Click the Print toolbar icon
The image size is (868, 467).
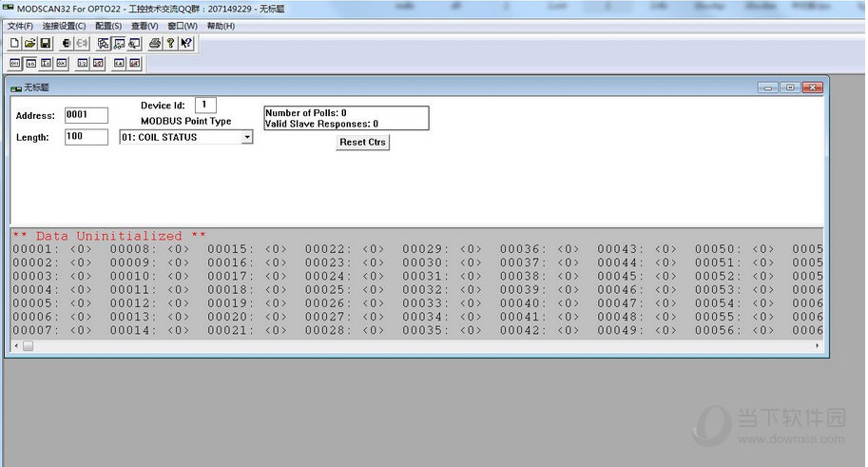pyautogui.click(x=152, y=44)
